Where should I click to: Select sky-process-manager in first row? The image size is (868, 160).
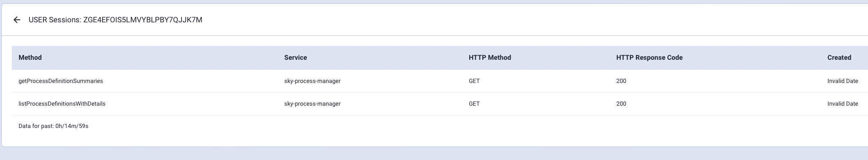tap(312, 81)
